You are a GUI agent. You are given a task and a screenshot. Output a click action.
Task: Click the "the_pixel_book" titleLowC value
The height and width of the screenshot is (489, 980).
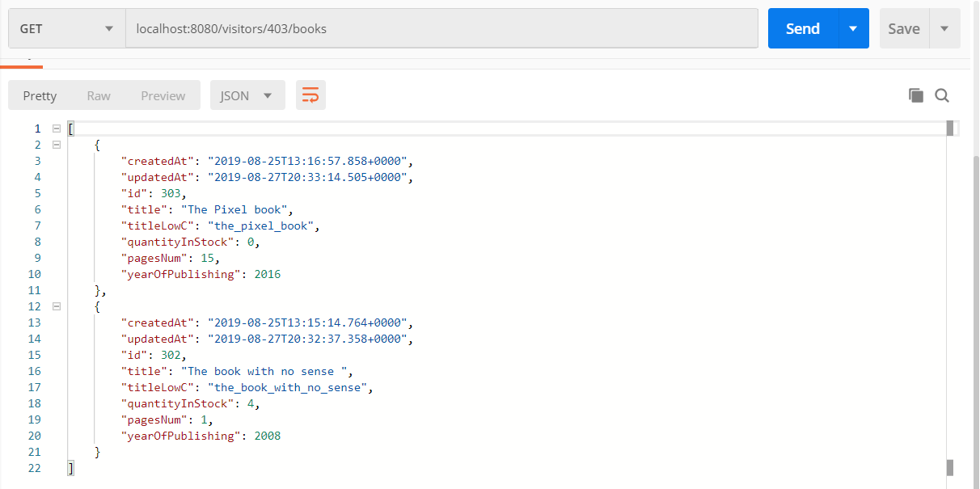pyautogui.click(x=262, y=226)
